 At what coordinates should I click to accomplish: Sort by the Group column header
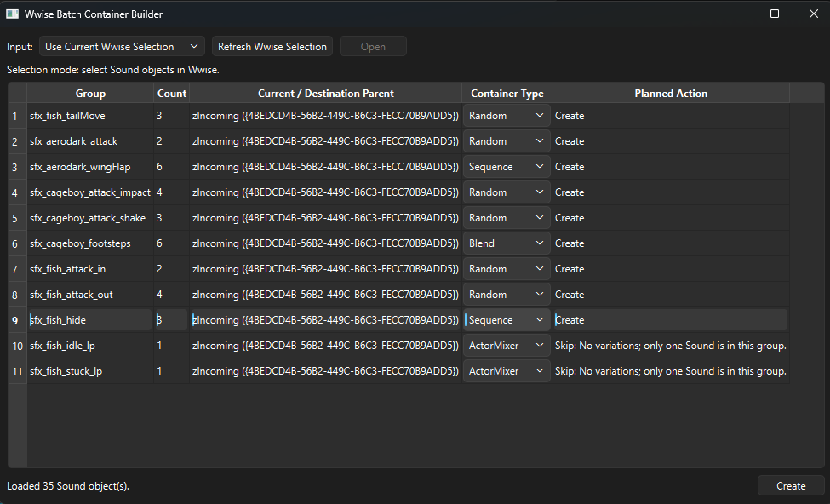click(x=90, y=93)
